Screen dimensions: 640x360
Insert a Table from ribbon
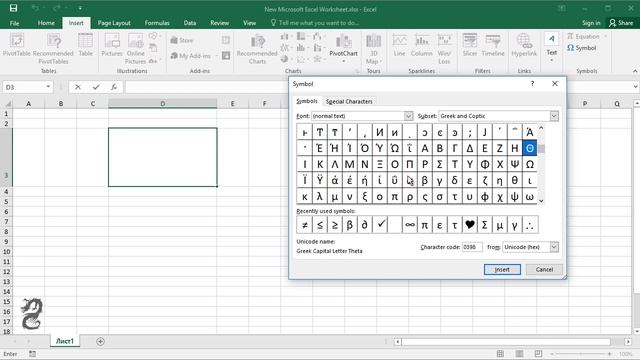click(x=85, y=45)
